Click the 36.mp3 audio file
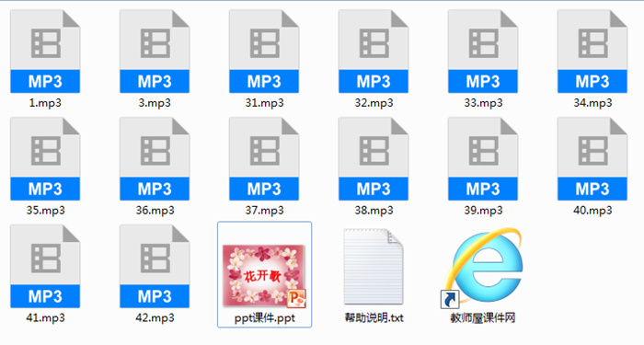The height and width of the screenshot is (345, 644). 155,159
